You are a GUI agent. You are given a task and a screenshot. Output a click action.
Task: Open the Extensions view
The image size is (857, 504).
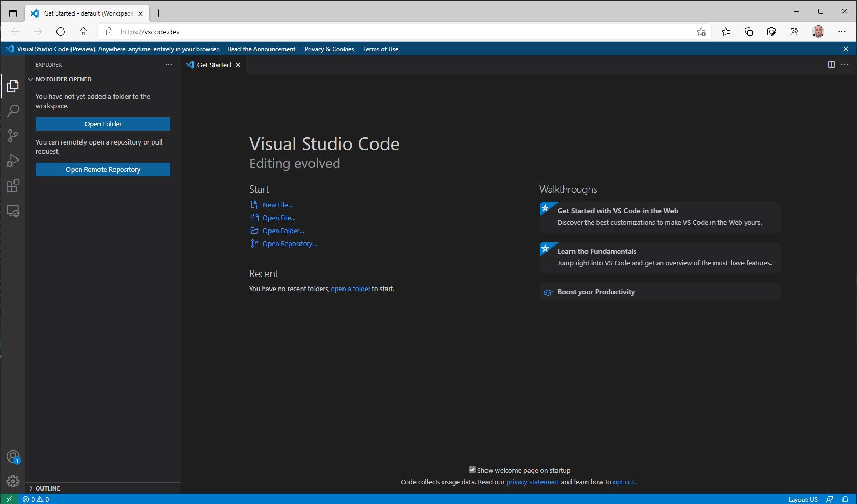(x=13, y=186)
